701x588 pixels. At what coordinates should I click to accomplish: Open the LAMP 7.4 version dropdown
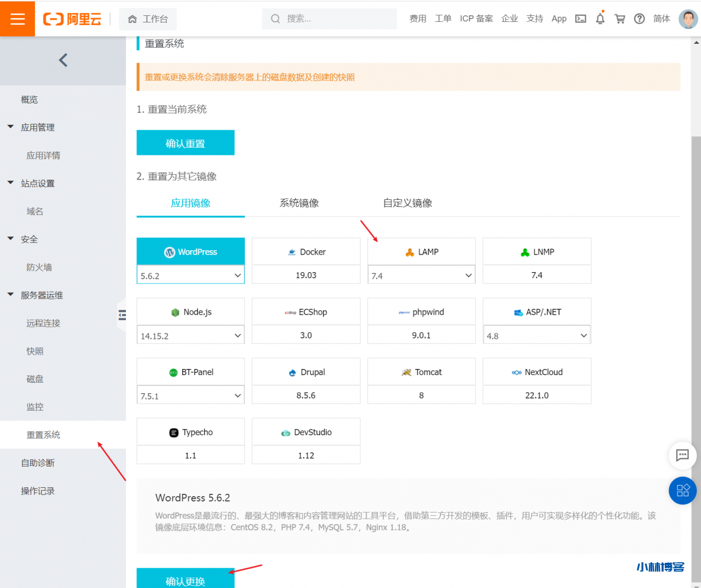pyautogui.click(x=422, y=275)
